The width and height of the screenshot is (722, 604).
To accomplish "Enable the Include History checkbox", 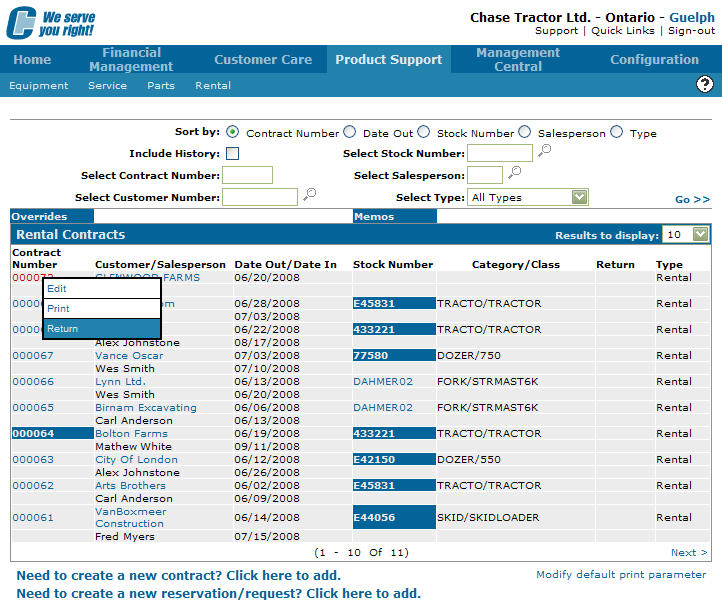I will click(233, 153).
